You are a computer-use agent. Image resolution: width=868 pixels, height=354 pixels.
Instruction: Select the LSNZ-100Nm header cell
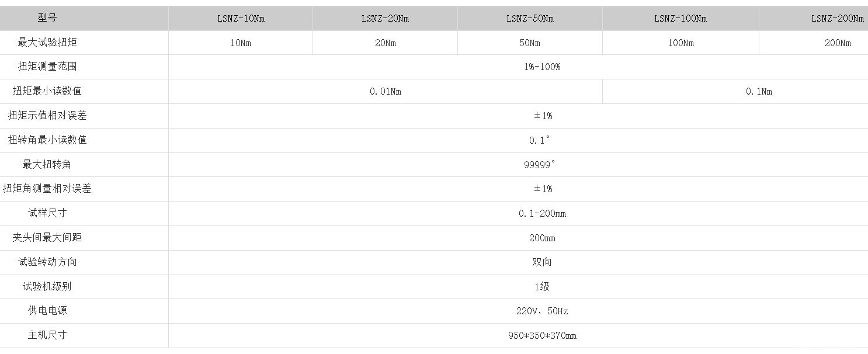[x=680, y=18]
